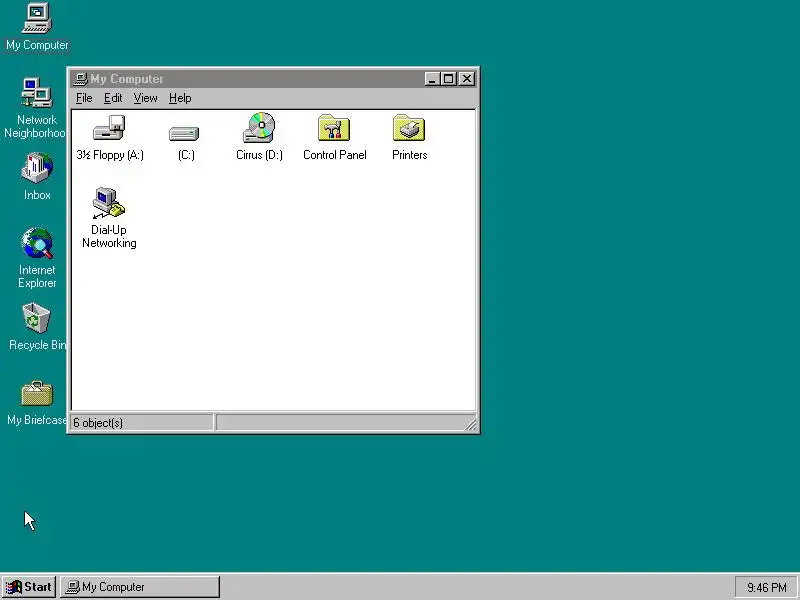Select the Internet Explorer desktop icon

37,243
